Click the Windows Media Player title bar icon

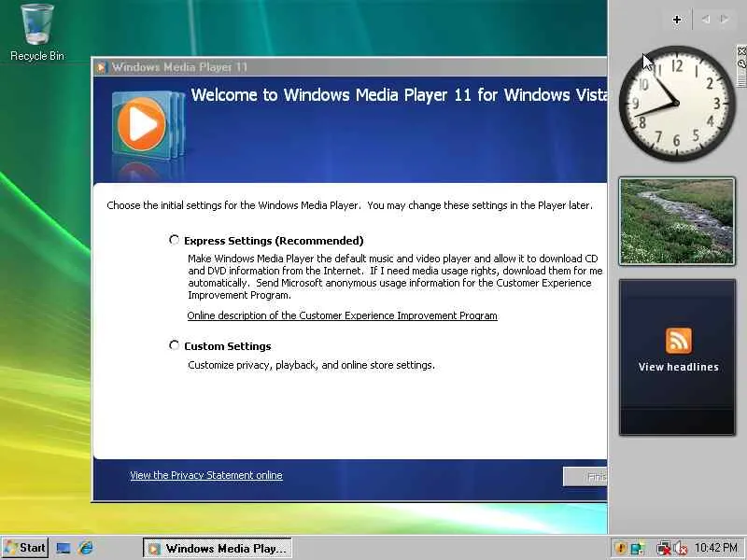101,67
